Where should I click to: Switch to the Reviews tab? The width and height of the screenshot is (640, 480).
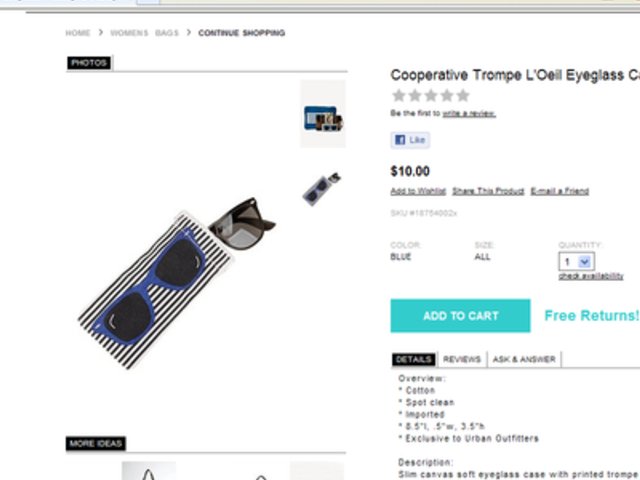[462, 359]
